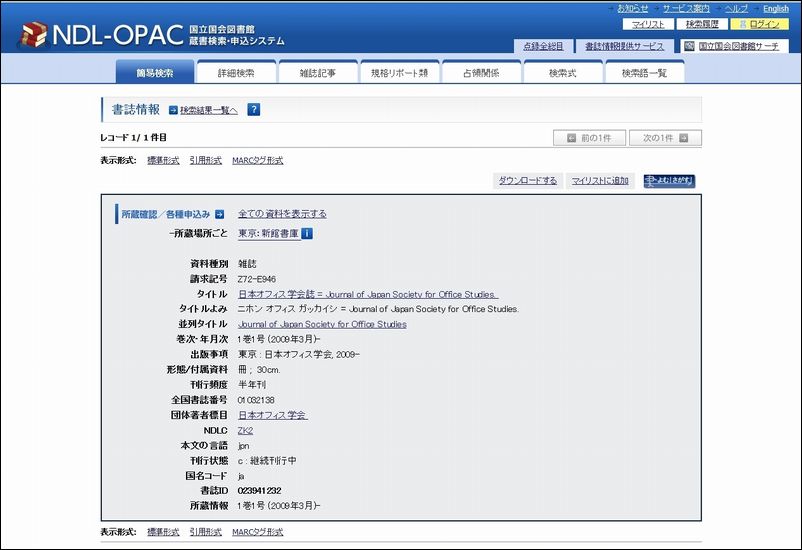Click the blue question mark help icon
802x550 pixels.
(253, 110)
